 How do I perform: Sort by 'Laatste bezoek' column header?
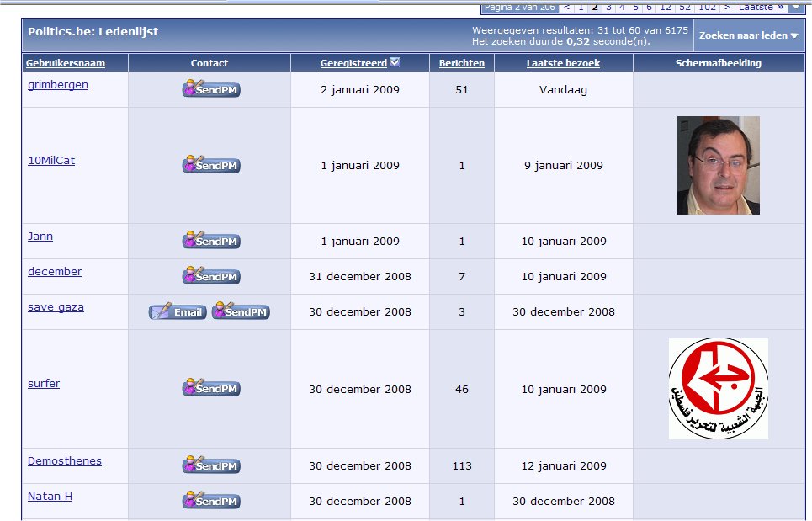coord(563,63)
